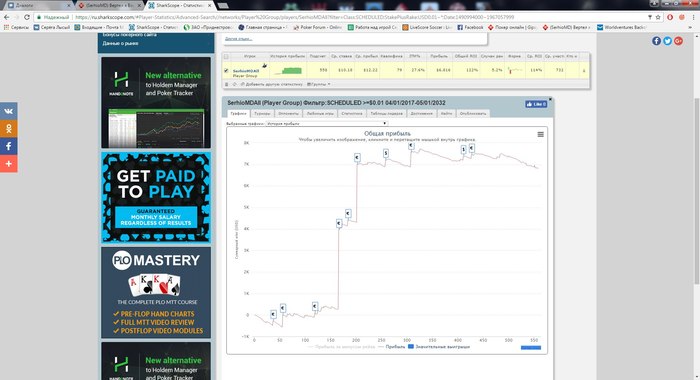Bookmark this page with the star icon
The height and width of the screenshot is (380, 700).
[x=658, y=17]
